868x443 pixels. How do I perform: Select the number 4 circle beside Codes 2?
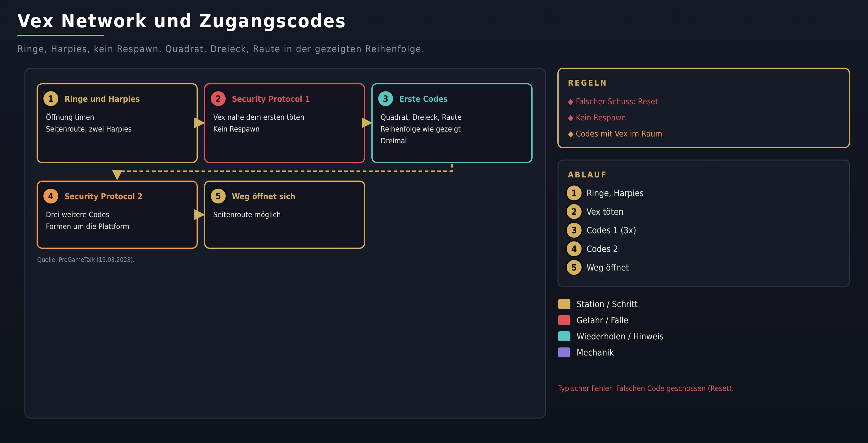(574, 249)
